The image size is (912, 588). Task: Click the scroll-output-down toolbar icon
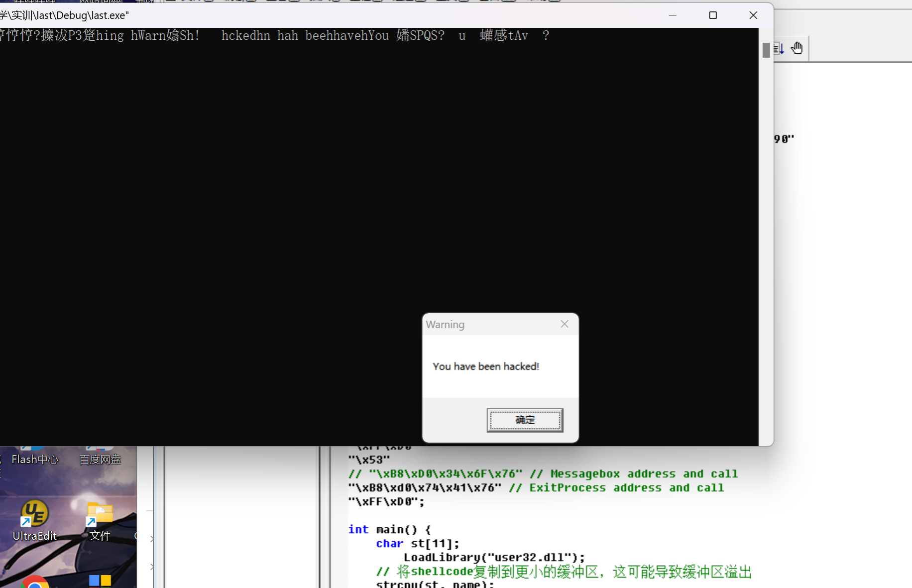(778, 48)
